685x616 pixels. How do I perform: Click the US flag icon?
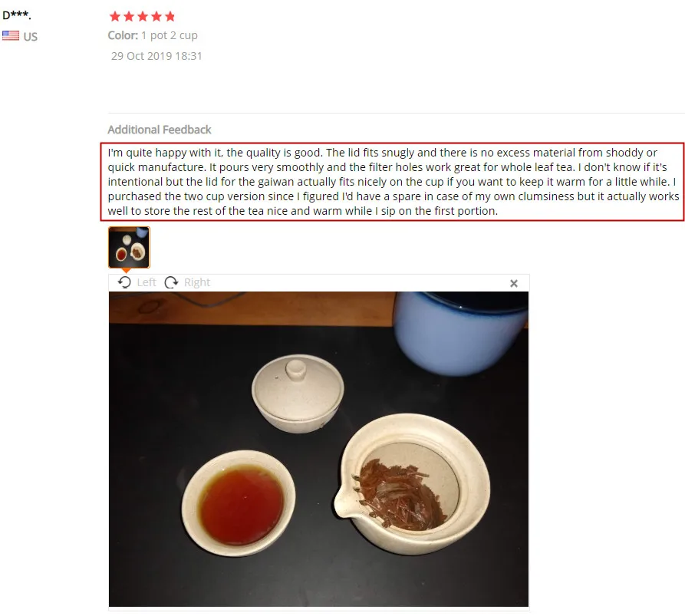coord(11,36)
